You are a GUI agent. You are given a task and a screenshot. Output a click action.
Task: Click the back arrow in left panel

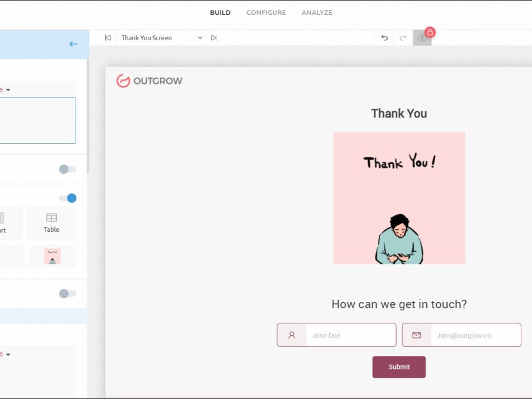[x=73, y=44]
